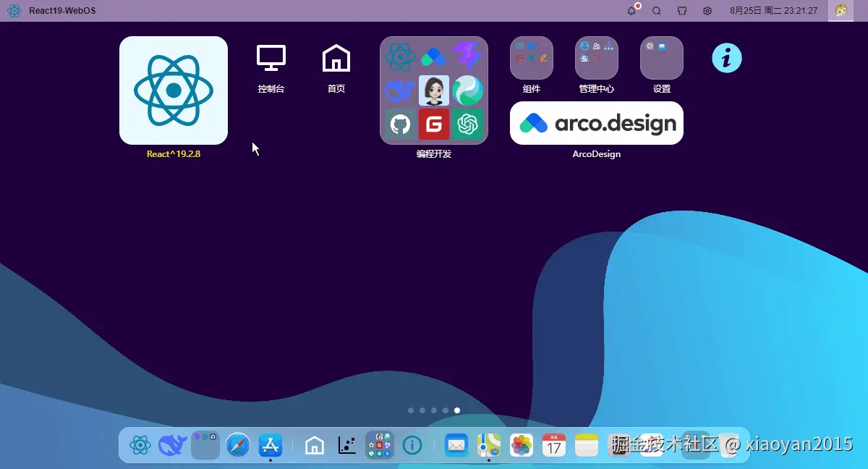Open the user avatar menu in top bar
The width and height of the screenshot is (868, 469).
[x=841, y=11]
